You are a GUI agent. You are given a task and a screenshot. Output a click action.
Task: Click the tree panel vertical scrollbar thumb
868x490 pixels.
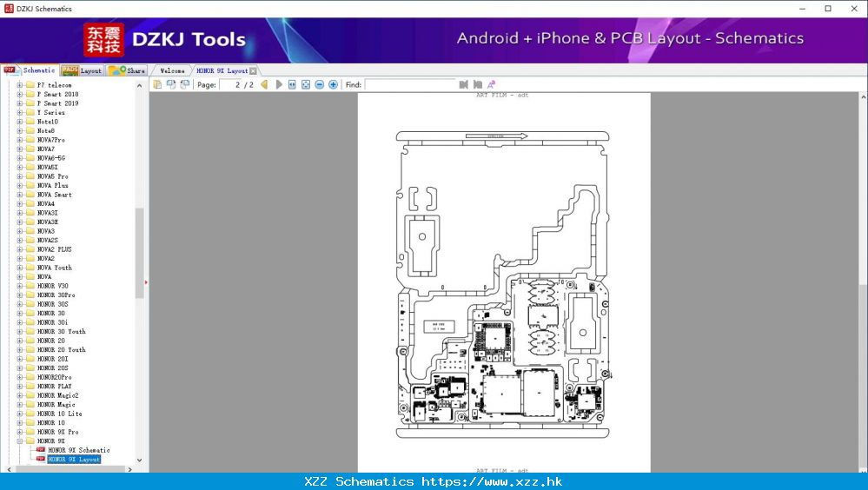140,254
